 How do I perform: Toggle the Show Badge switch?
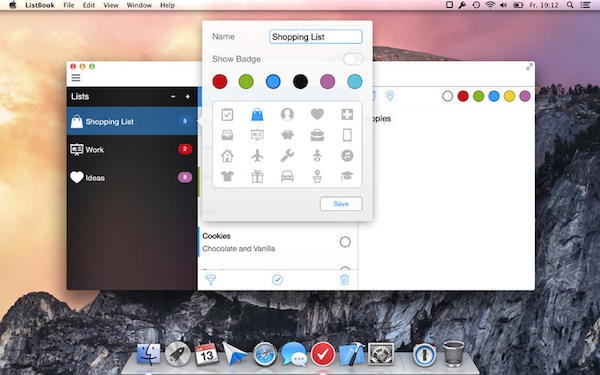click(353, 59)
